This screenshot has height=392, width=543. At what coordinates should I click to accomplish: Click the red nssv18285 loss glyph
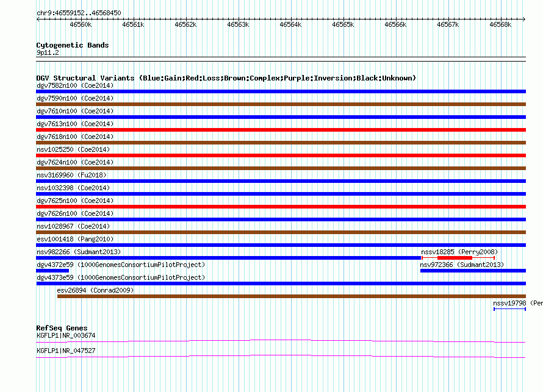pos(458,258)
